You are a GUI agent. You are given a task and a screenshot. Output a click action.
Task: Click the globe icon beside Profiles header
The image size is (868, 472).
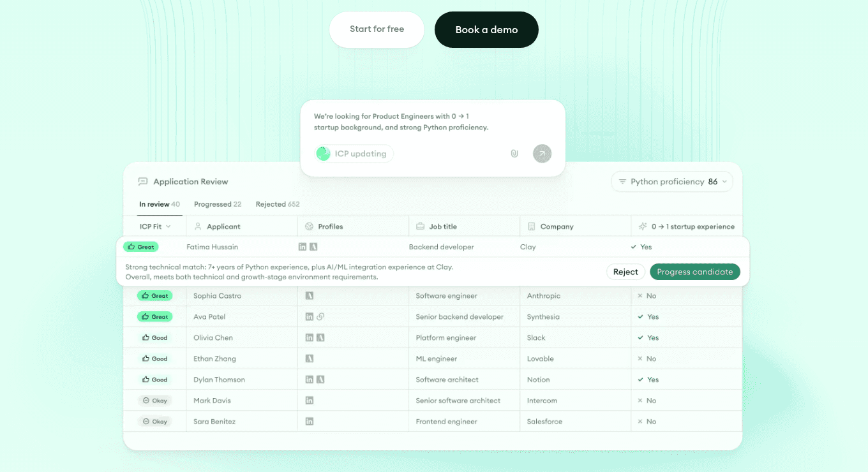(309, 226)
